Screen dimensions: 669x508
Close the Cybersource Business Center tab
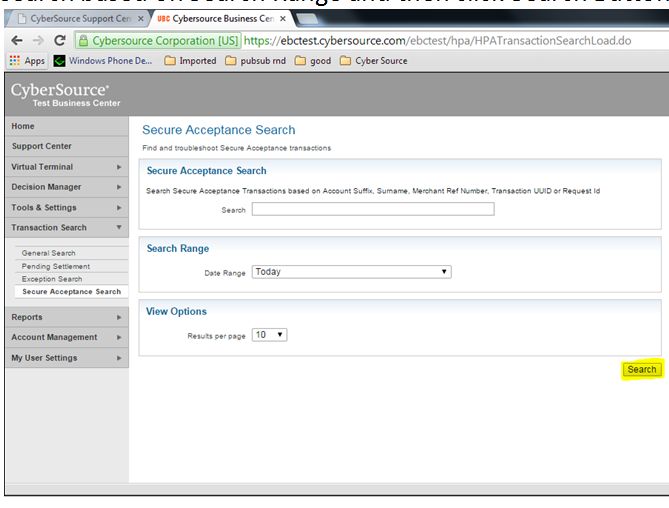pyautogui.click(x=282, y=19)
